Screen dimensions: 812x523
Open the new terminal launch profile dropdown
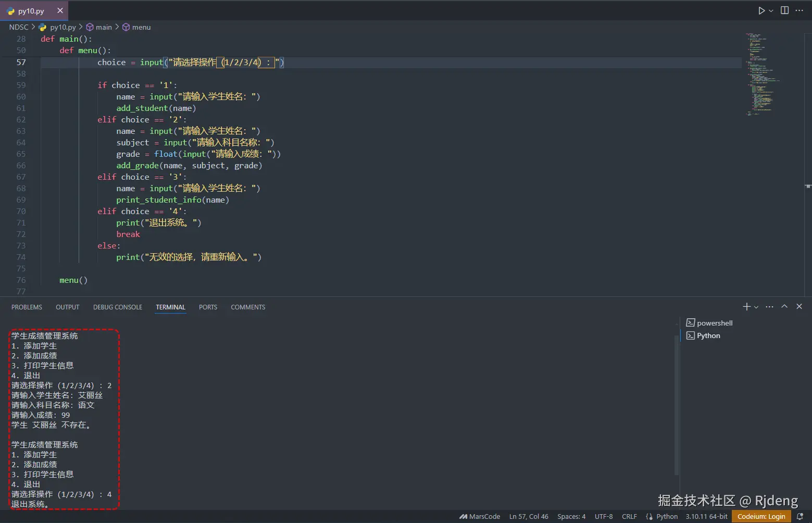756,307
